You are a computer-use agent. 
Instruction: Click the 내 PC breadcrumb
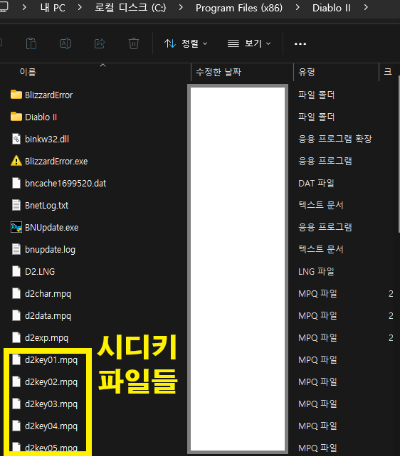point(53,8)
